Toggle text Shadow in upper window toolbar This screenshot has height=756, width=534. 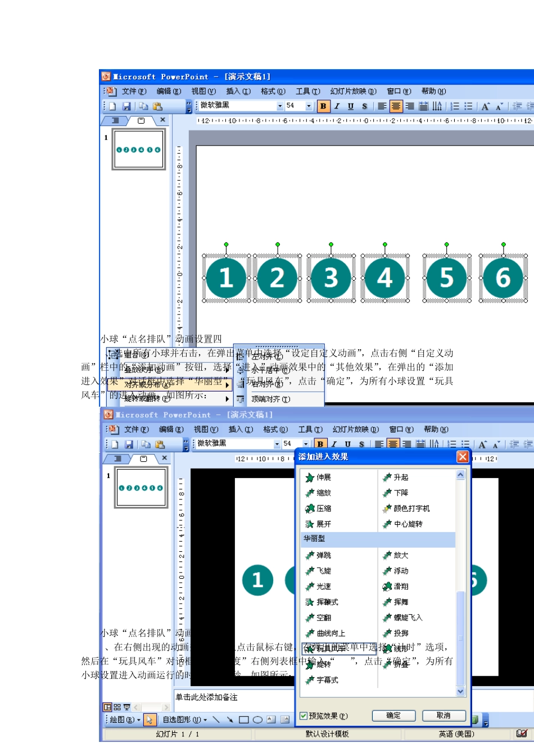click(x=364, y=106)
